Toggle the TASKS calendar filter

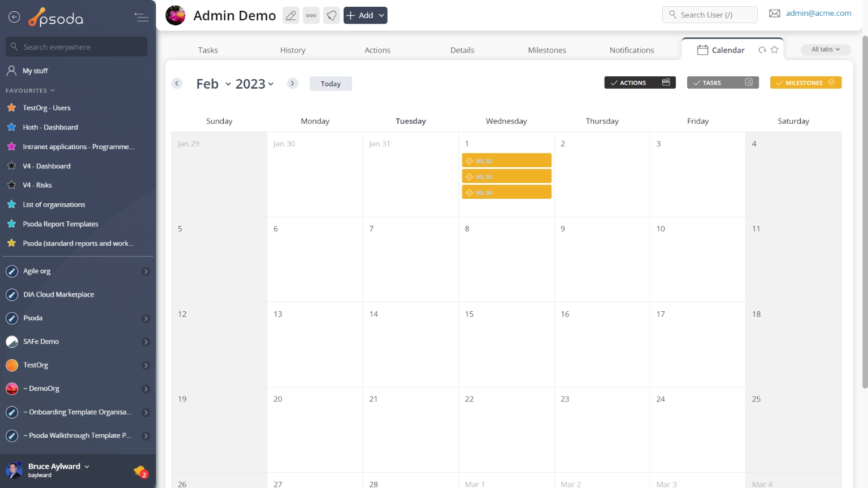pos(723,82)
